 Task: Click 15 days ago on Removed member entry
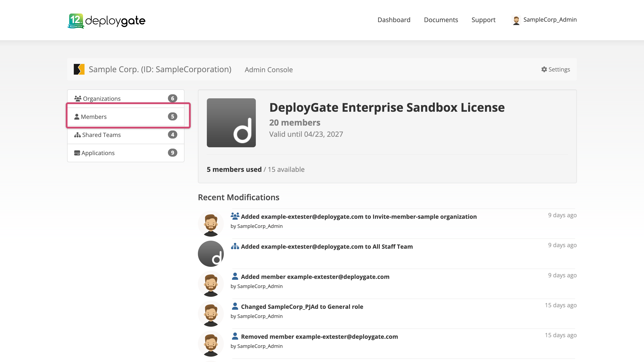561,335
